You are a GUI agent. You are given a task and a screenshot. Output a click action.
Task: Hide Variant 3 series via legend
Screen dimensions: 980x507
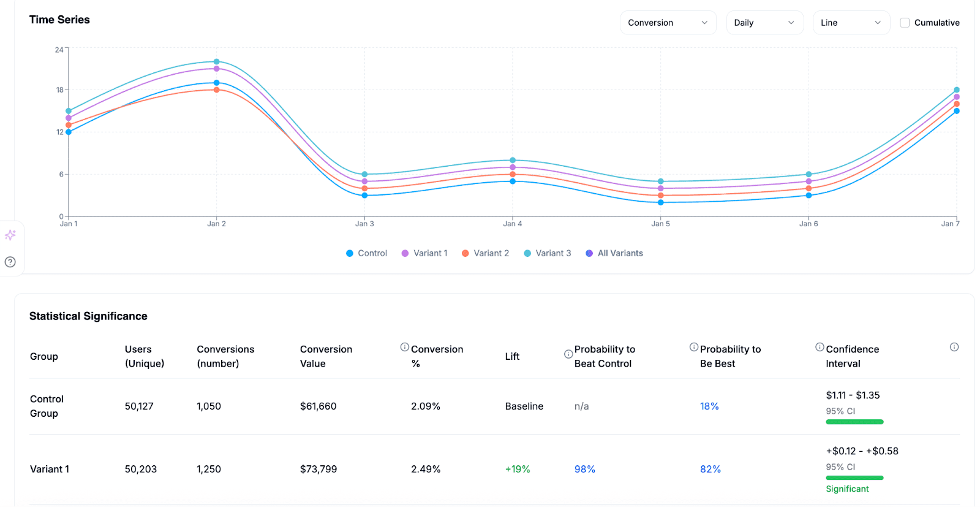click(547, 253)
